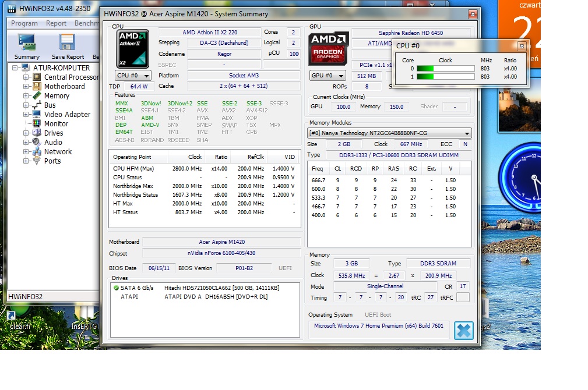588x390 pixels.
Task: Click the Motherboard icon in the tree
Action: (37, 87)
